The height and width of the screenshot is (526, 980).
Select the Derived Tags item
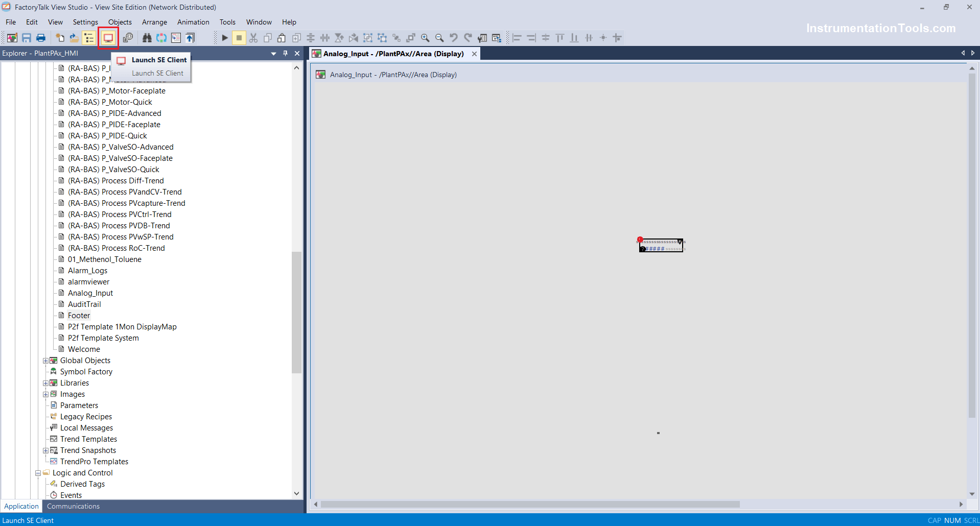pyautogui.click(x=82, y=484)
